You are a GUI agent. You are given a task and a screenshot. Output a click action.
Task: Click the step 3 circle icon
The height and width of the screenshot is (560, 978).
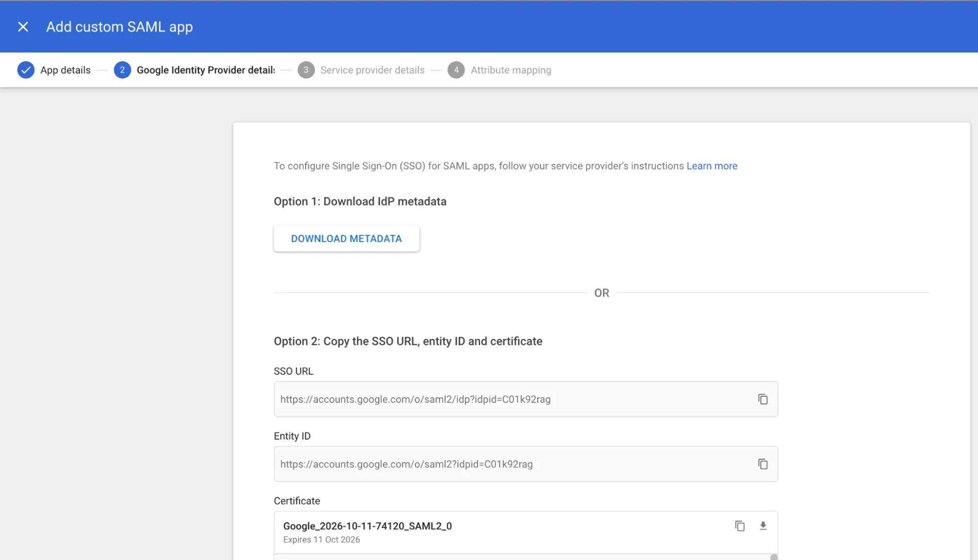pyautogui.click(x=306, y=70)
